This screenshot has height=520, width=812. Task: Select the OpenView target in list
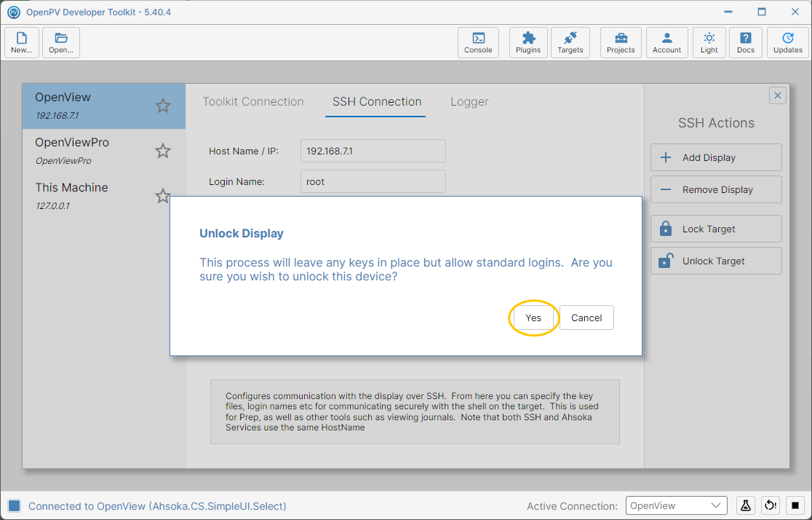[103, 106]
